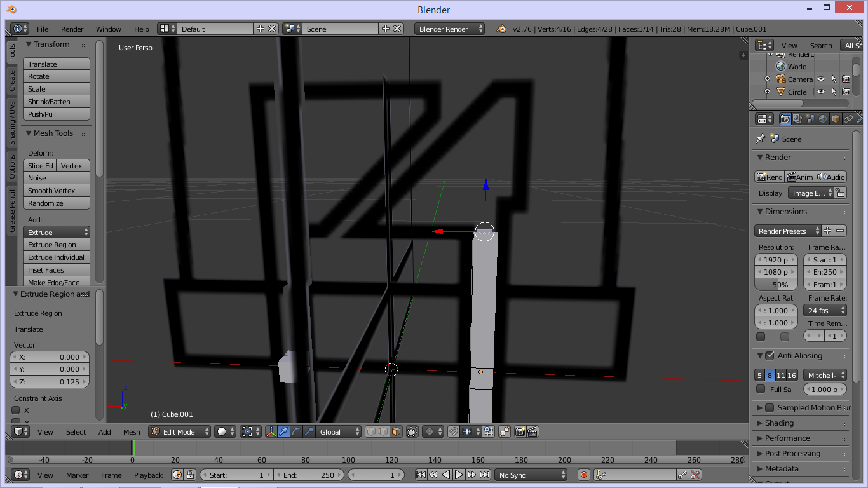868x488 pixels.
Task: Open the Global orientation dropdown
Action: point(339,431)
